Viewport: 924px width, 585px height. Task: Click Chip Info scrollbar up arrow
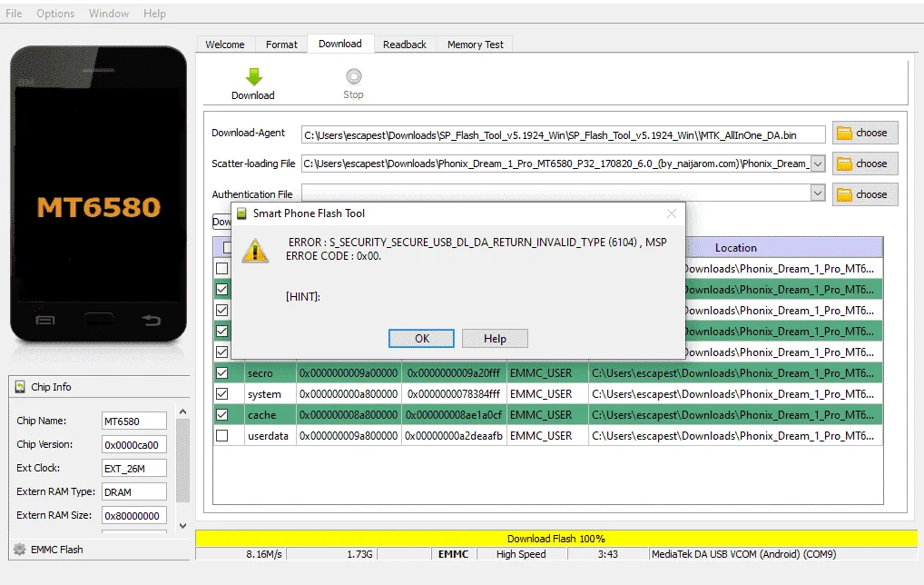[183, 411]
